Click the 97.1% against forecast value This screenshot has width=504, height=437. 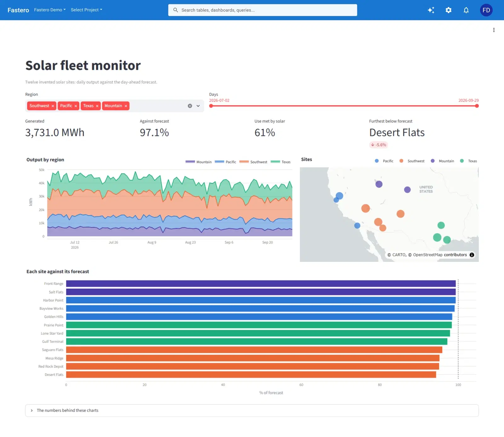154,133
